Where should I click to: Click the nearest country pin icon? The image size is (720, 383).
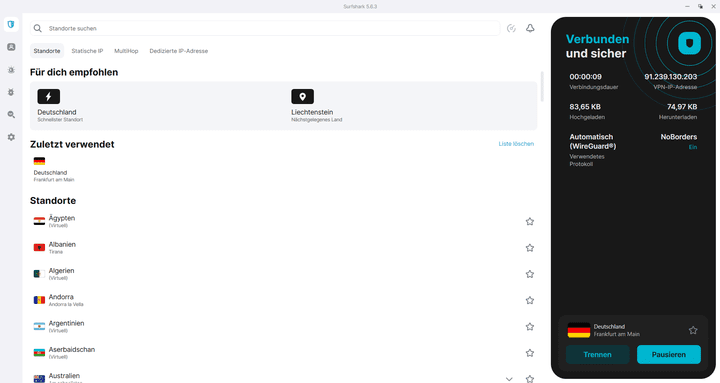[303, 96]
